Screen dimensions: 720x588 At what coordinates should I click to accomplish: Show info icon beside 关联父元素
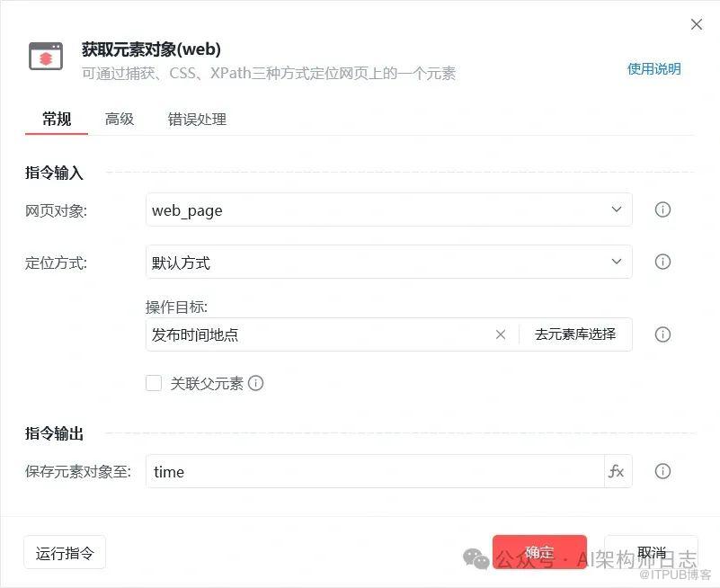coord(256,383)
